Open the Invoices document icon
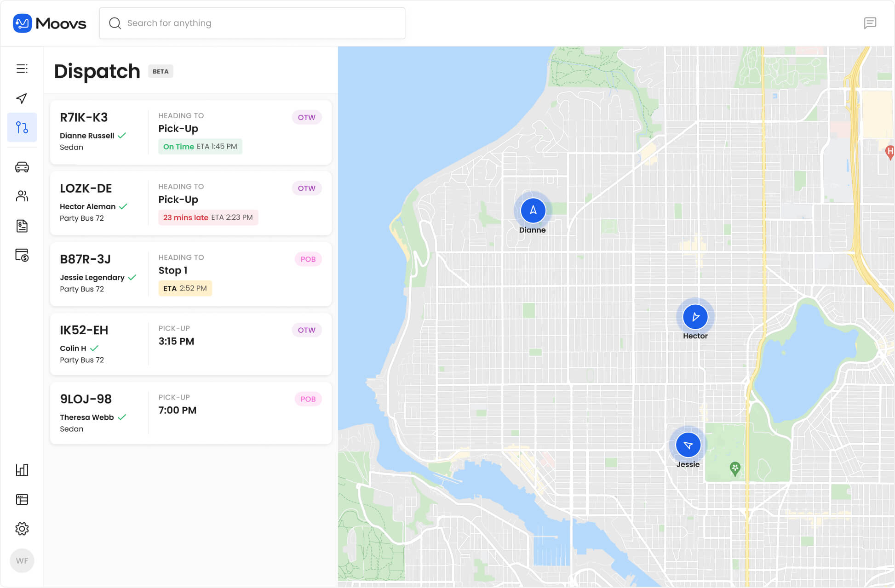The height and width of the screenshot is (588, 895). coord(22,226)
